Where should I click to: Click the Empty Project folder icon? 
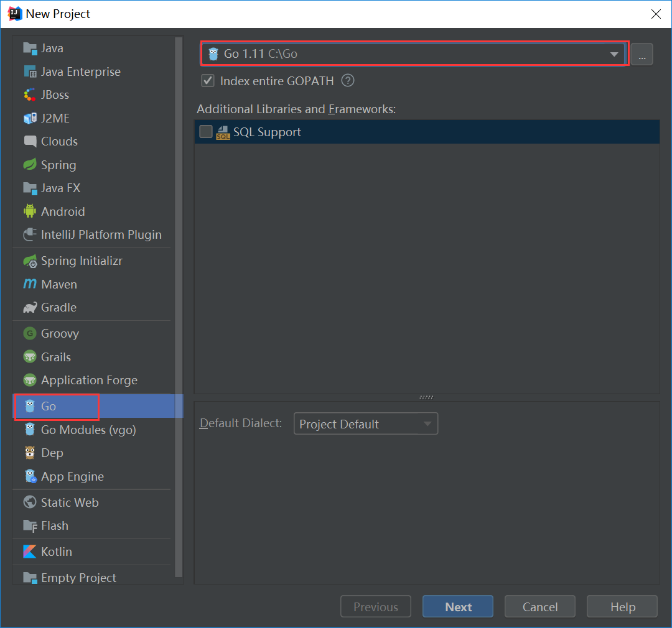(x=30, y=578)
